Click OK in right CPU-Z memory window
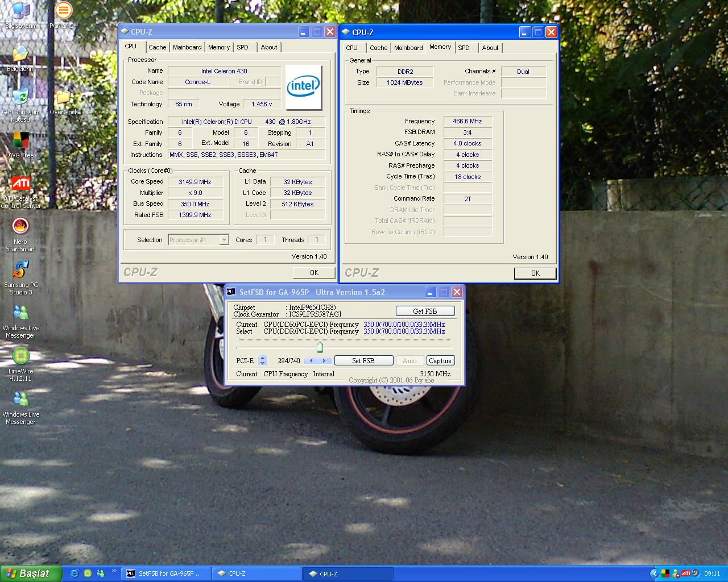The width and height of the screenshot is (728, 582). point(535,273)
